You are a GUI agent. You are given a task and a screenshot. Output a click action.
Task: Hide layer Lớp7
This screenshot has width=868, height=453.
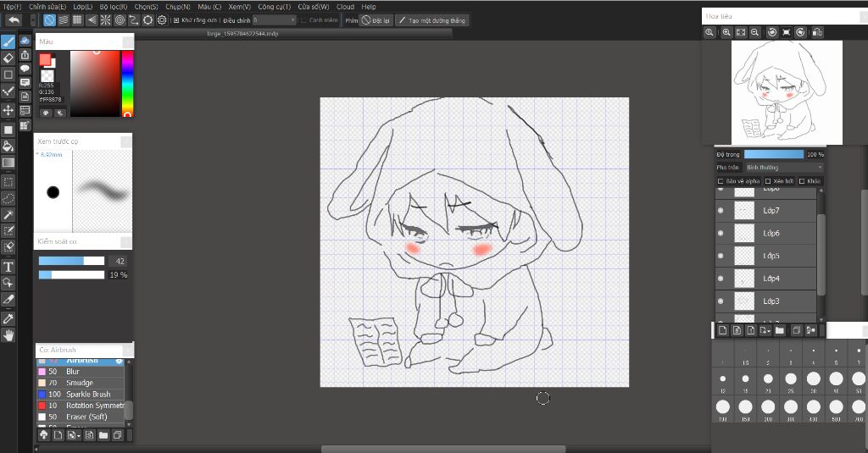pyautogui.click(x=721, y=211)
